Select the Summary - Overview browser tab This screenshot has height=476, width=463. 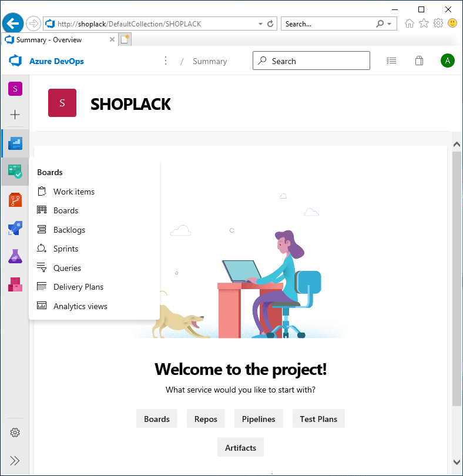point(59,40)
